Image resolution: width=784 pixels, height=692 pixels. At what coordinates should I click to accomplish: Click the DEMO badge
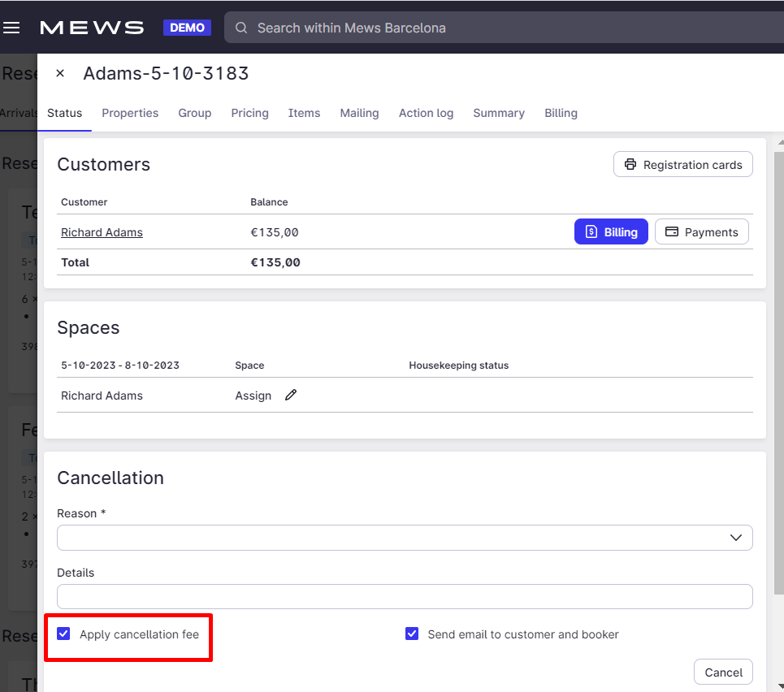pos(187,28)
